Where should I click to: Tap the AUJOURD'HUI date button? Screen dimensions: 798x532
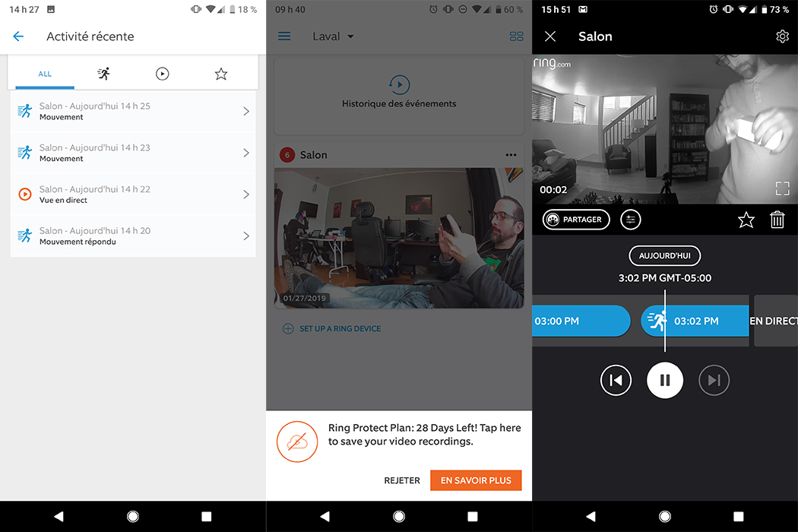(665, 255)
